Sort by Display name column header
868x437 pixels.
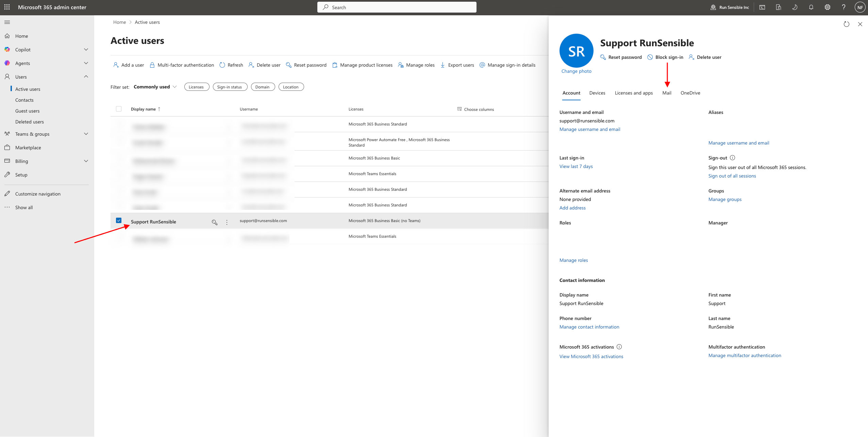coord(146,109)
